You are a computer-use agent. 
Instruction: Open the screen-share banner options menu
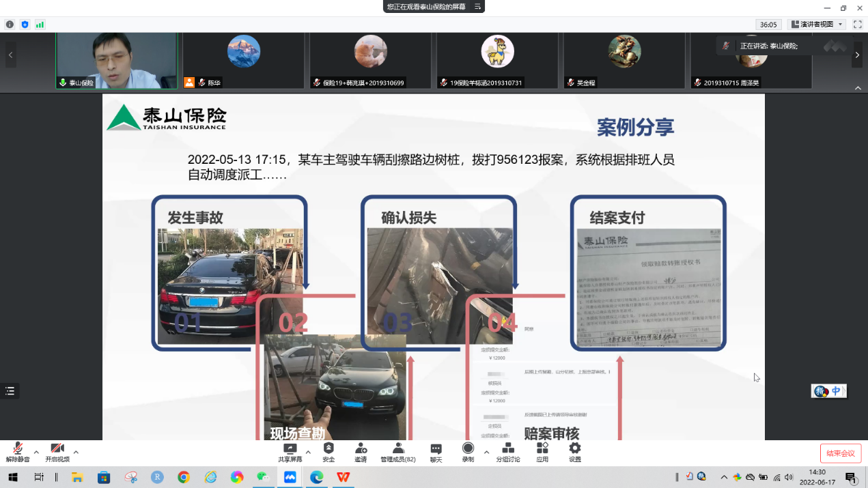(x=478, y=7)
